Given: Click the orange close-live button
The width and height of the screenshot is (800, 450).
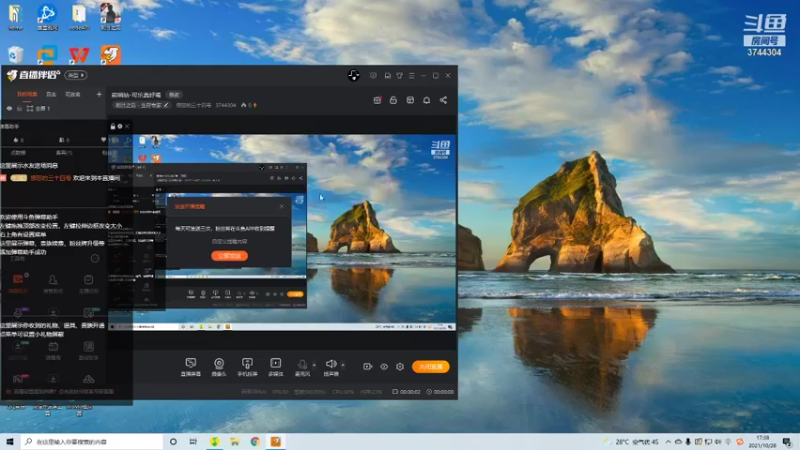Looking at the screenshot, I should tap(431, 366).
